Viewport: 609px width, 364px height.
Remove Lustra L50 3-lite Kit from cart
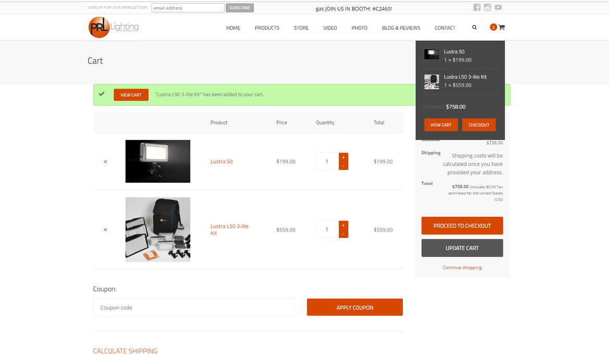pos(105,230)
